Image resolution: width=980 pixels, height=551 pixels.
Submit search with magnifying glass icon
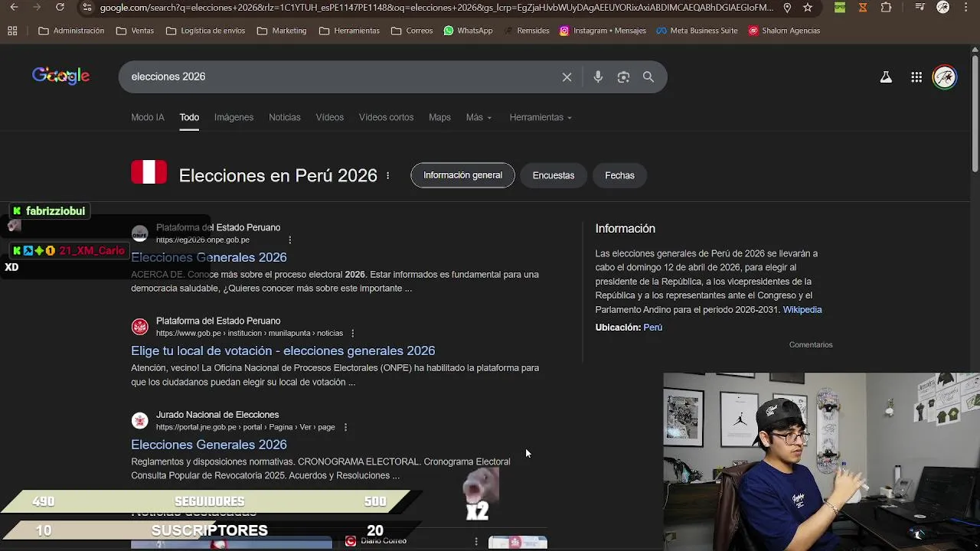648,77
